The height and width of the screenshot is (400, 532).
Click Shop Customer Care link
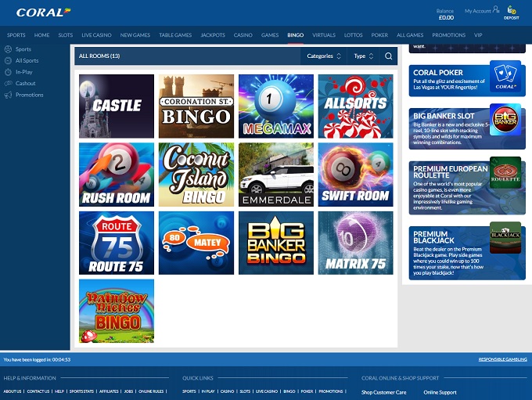click(x=383, y=392)
